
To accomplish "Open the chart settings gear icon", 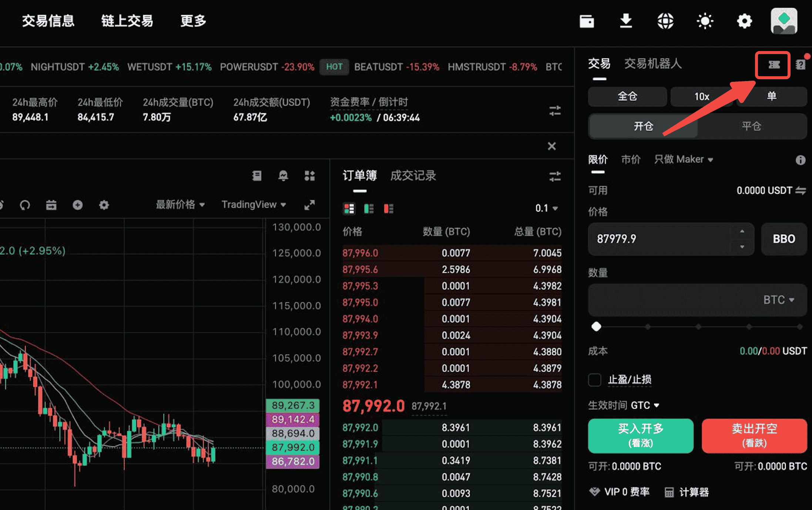I will click(104, 205).
